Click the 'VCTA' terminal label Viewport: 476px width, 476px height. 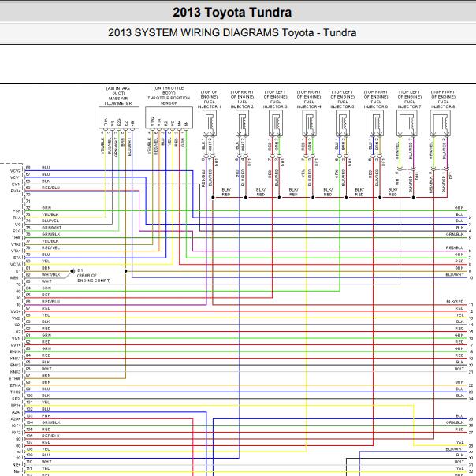click(16, 265)
